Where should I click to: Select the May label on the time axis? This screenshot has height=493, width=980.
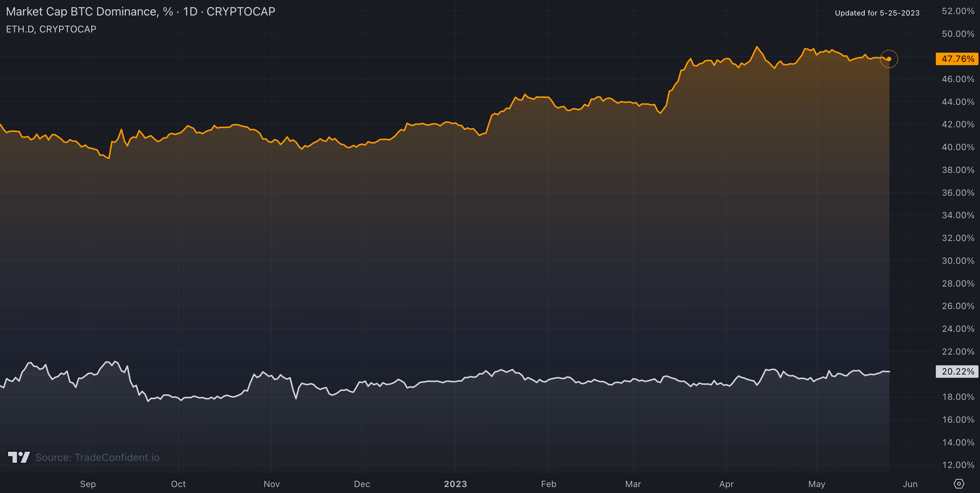pyautogui.click(x=817, y=484)
